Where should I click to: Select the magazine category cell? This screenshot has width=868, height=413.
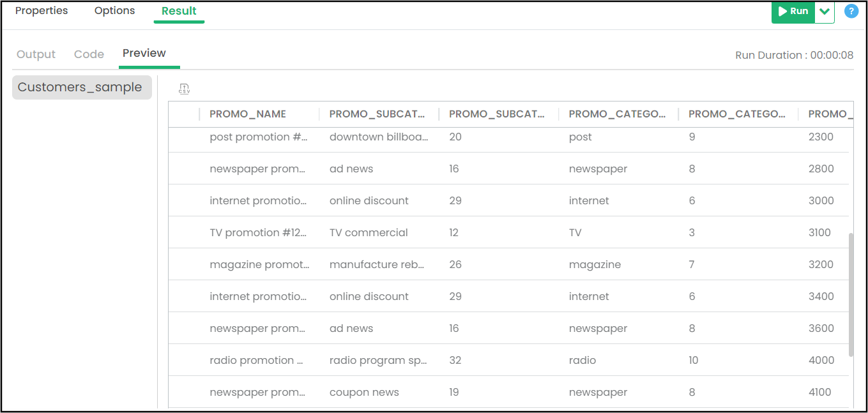tap(595, 264)
